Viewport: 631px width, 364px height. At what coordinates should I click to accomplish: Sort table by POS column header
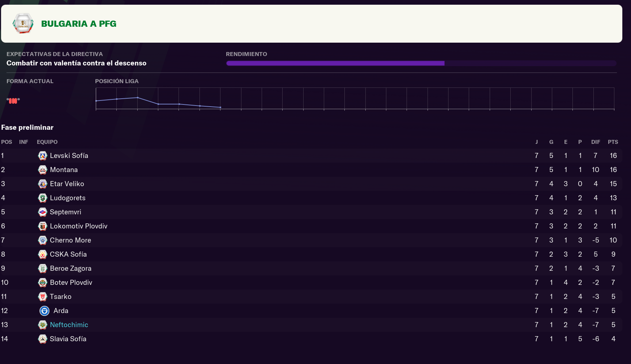pyautogui.click(x=7, y=142)
